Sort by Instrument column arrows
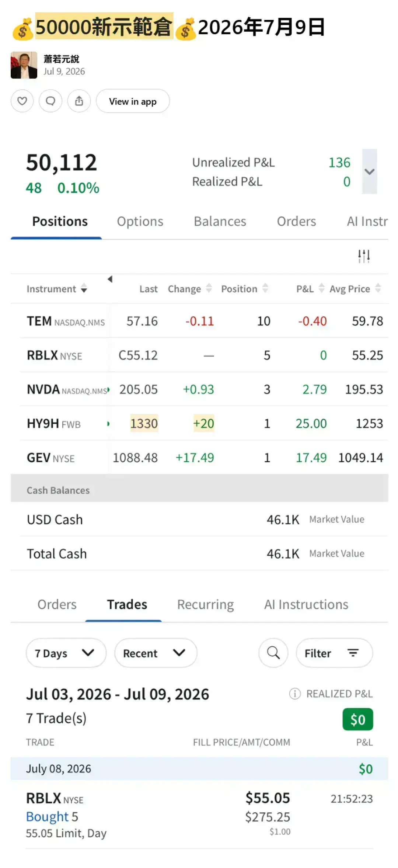This screenshot has width=398, height=868. click(x=84, y=288)
